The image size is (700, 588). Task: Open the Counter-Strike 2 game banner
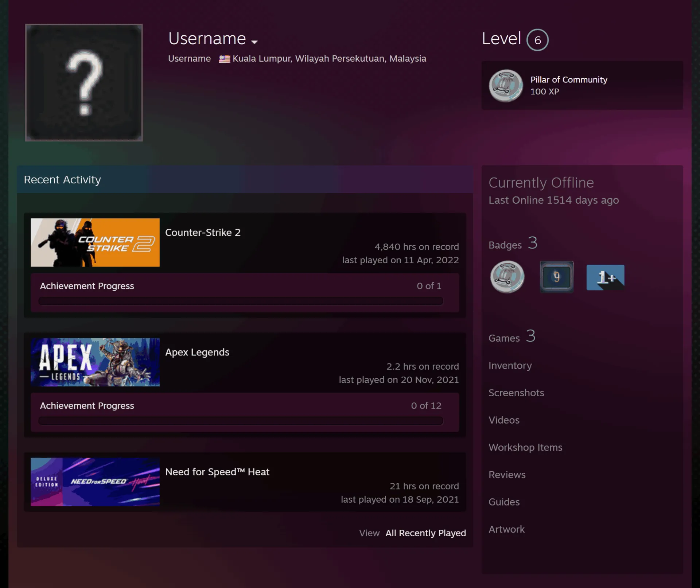click(95, 242)
